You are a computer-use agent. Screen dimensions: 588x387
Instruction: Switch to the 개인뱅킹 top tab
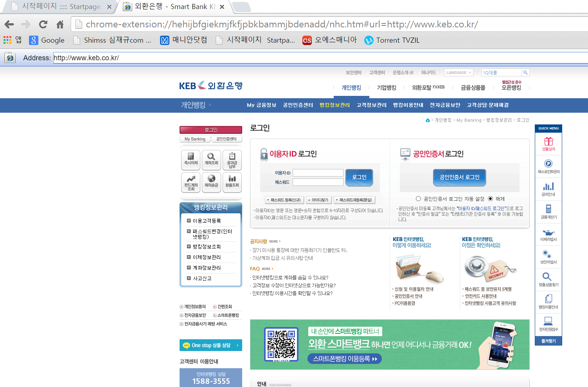[351, 88]
